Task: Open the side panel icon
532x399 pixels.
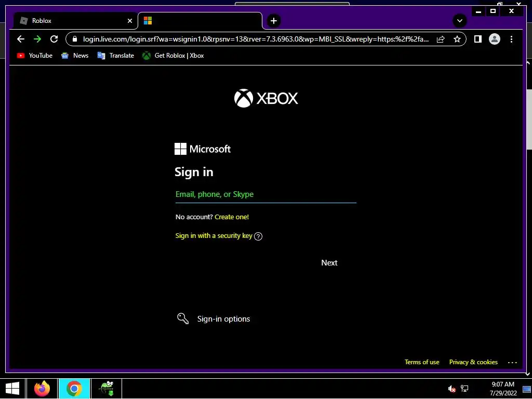Action: pyautogui.click(x=478, y=39)
